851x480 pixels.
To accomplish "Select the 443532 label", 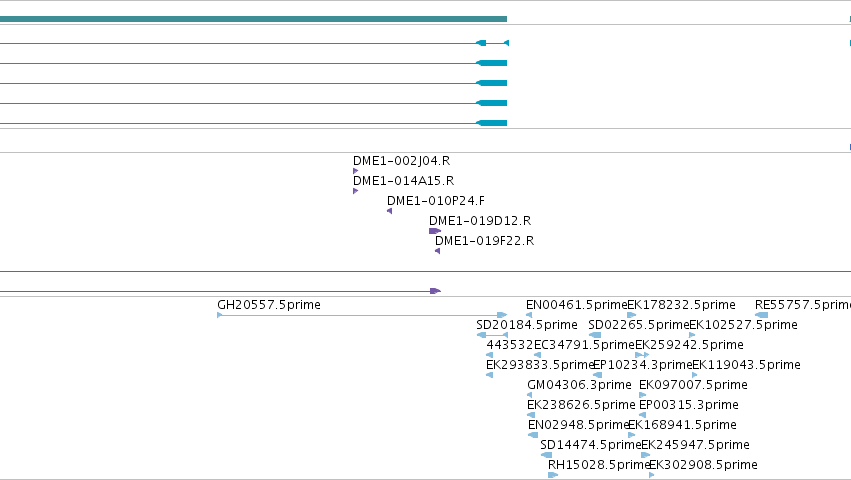I will (510, 345).
